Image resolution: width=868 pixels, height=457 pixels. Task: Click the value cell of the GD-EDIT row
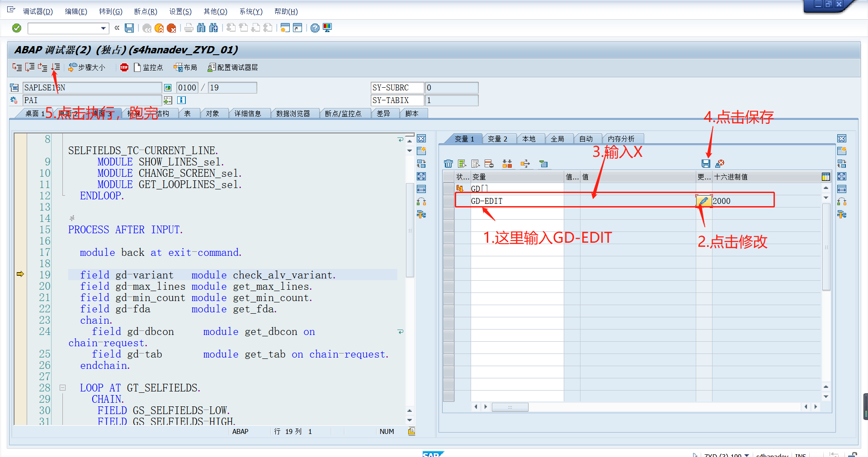637,201
